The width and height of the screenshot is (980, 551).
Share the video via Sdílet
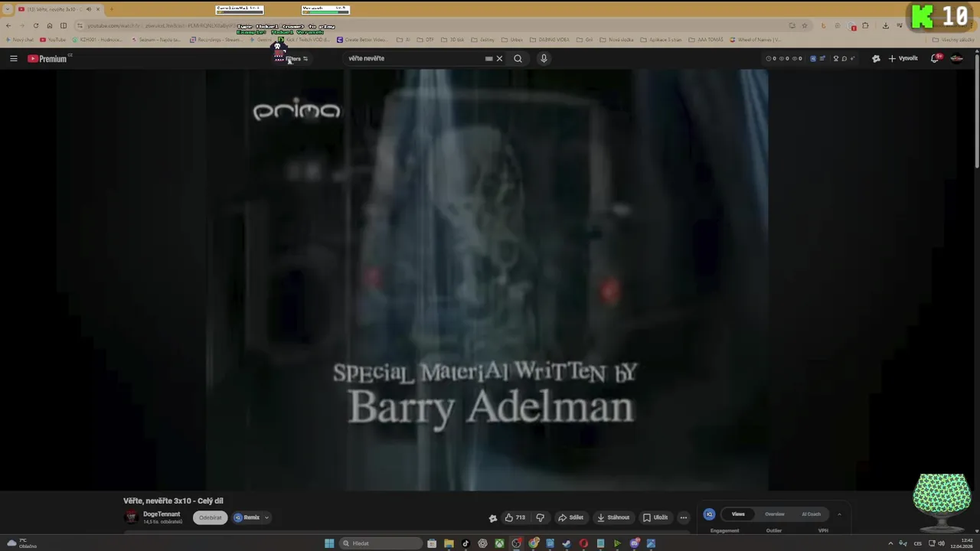pos(570,517)
